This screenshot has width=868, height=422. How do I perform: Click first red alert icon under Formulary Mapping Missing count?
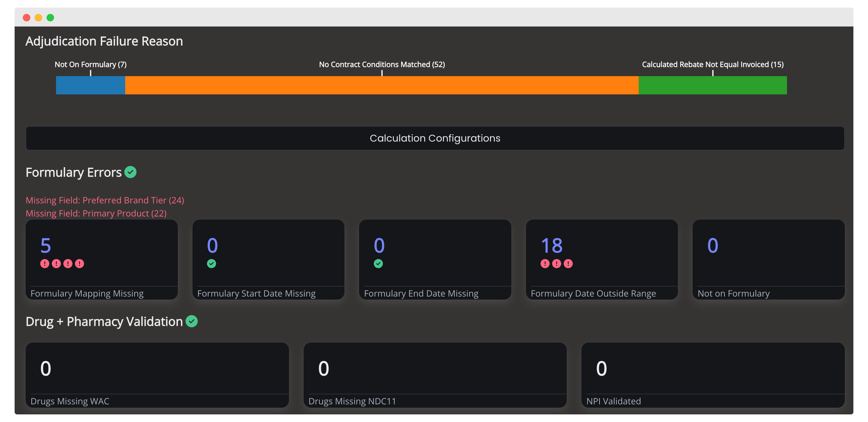[44, 263]
